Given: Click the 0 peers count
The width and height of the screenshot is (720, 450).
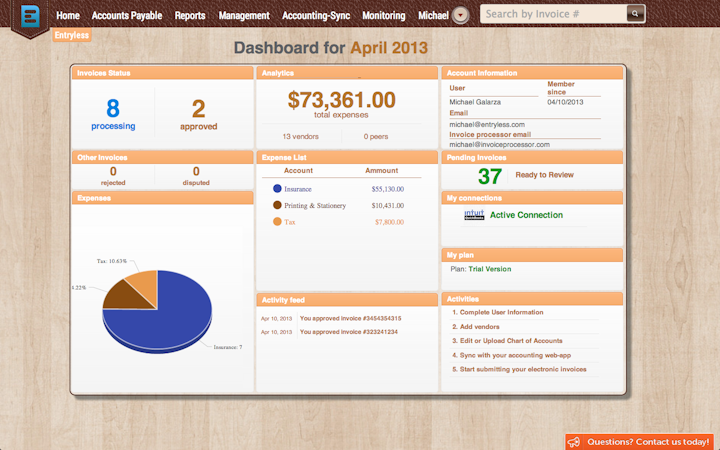Looking at the screenshot, I should coord(376,136).
